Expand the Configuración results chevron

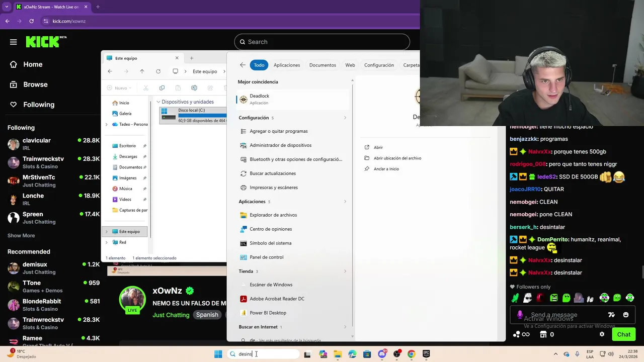click(345, 118)
